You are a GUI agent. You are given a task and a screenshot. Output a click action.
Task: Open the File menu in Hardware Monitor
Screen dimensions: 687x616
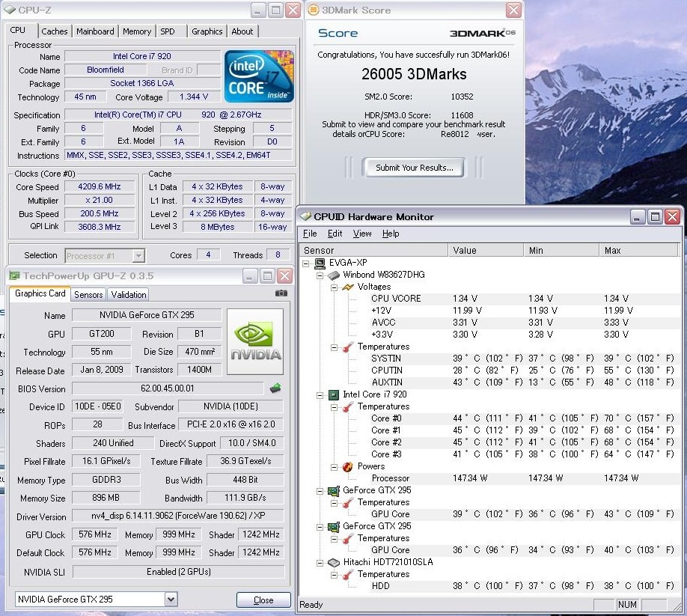tap(310, 234)
